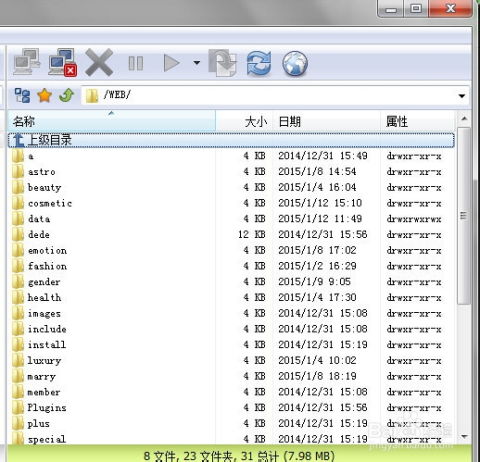Click the date 2015/1/12 15:10 cell

tap(320, 203)
